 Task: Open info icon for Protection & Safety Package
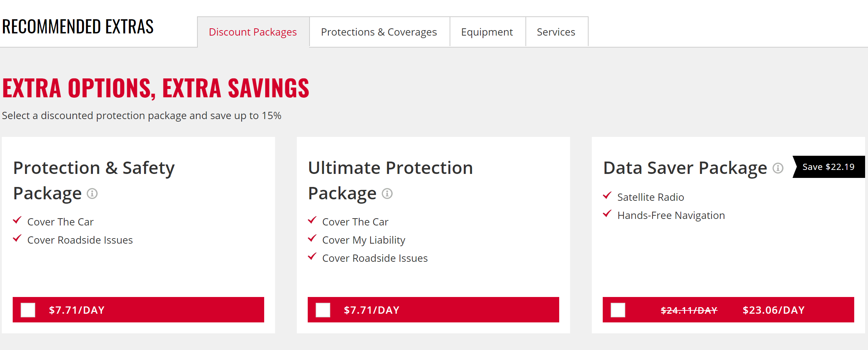coord(92,194)
